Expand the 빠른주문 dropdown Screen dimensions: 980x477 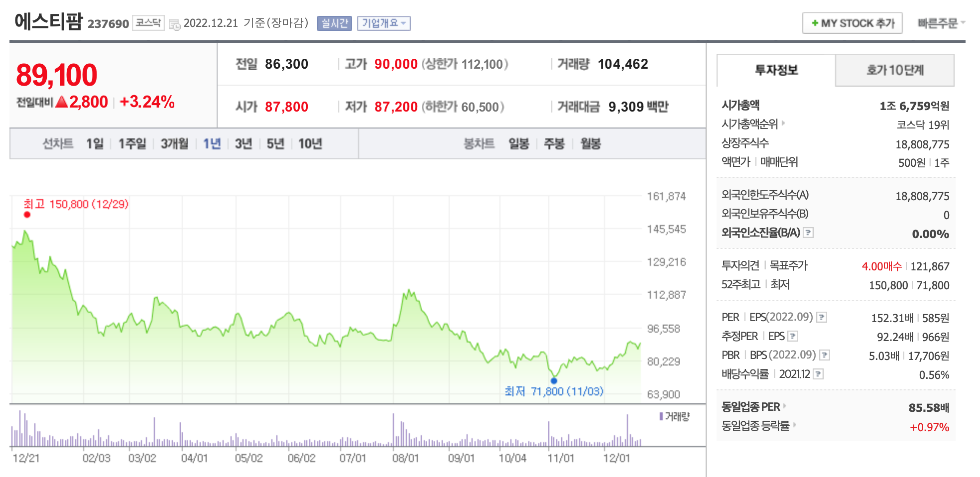pyautogui.click(x=941, y=23)
